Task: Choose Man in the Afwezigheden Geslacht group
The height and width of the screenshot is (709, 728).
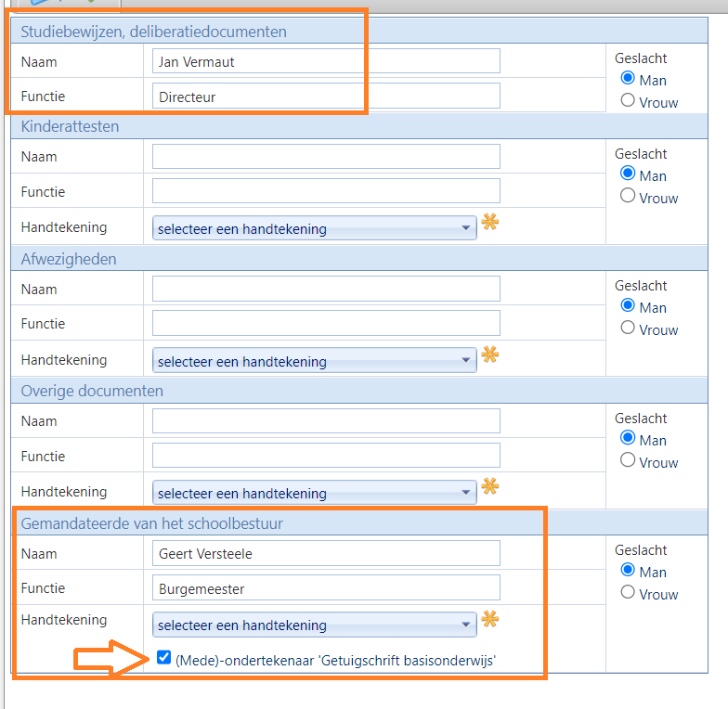Action: click(x=628, y=305)
